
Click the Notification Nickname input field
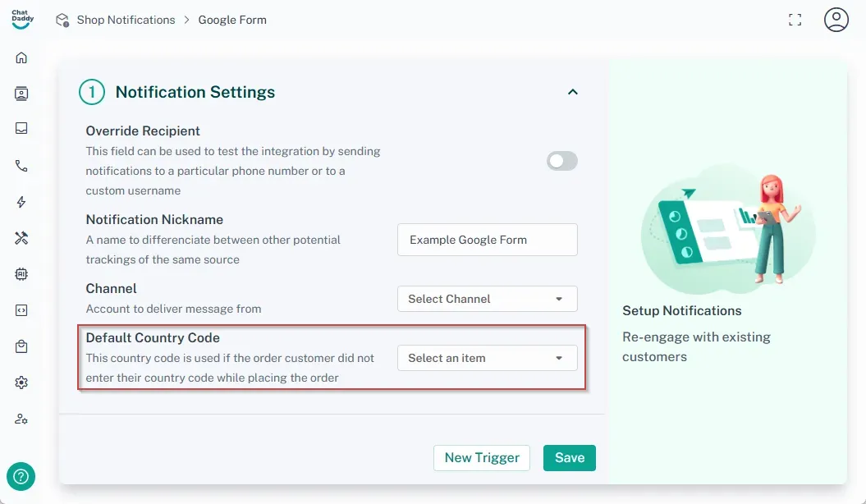click(x=487, y=240)
